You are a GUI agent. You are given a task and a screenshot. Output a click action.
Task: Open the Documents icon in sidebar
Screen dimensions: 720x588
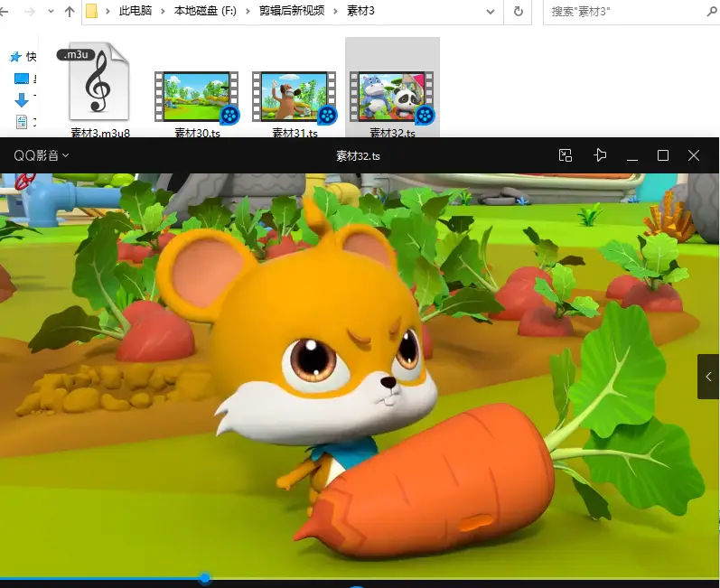tap(22, 122)
